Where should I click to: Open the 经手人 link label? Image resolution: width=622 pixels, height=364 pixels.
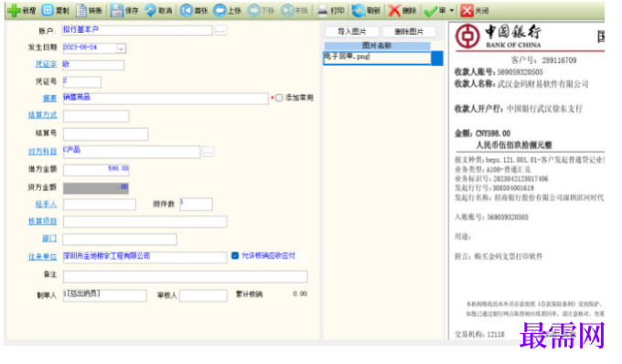(46, 204)
